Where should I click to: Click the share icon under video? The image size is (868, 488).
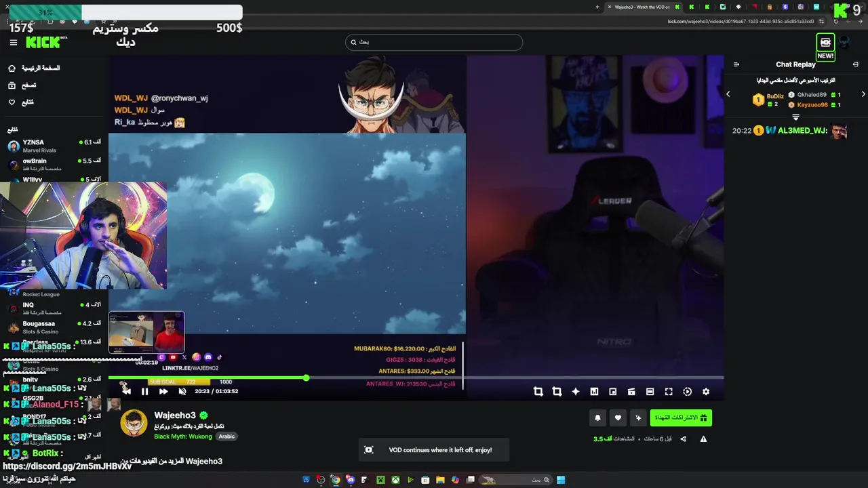click(x=683, y=439)
